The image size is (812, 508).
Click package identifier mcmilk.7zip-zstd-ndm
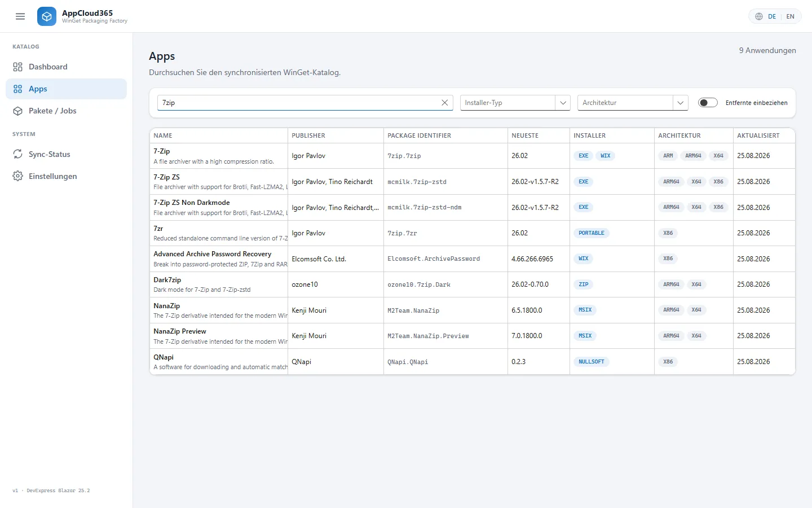425,208
